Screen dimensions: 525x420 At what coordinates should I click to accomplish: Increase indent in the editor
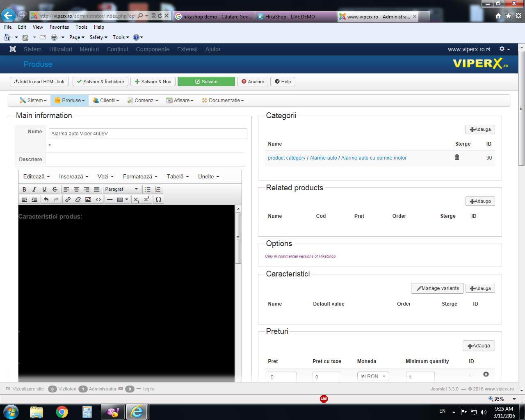34,200
